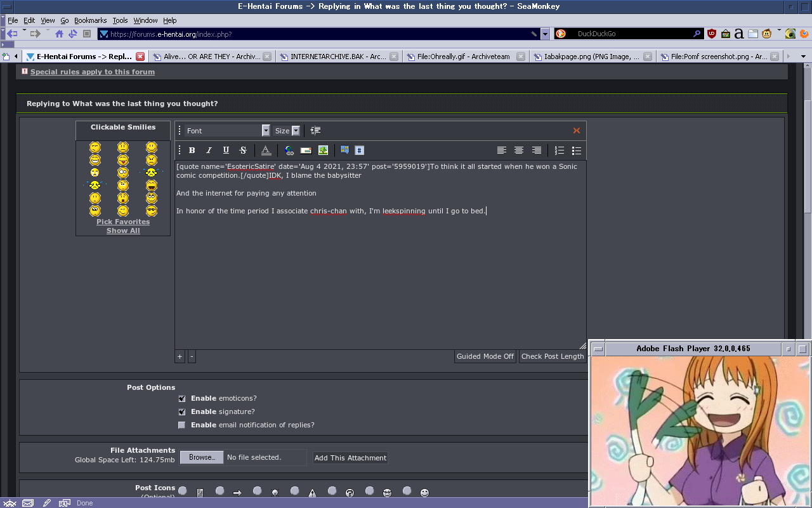Wrap text in quote tags using quote icon

pyautogui.click(x=344, y=150)
